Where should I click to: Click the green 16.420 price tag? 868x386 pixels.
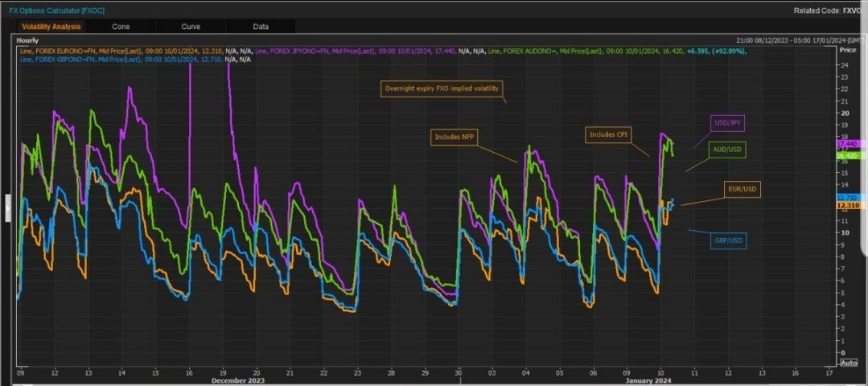pyautogui.click(x=848, y=154)
